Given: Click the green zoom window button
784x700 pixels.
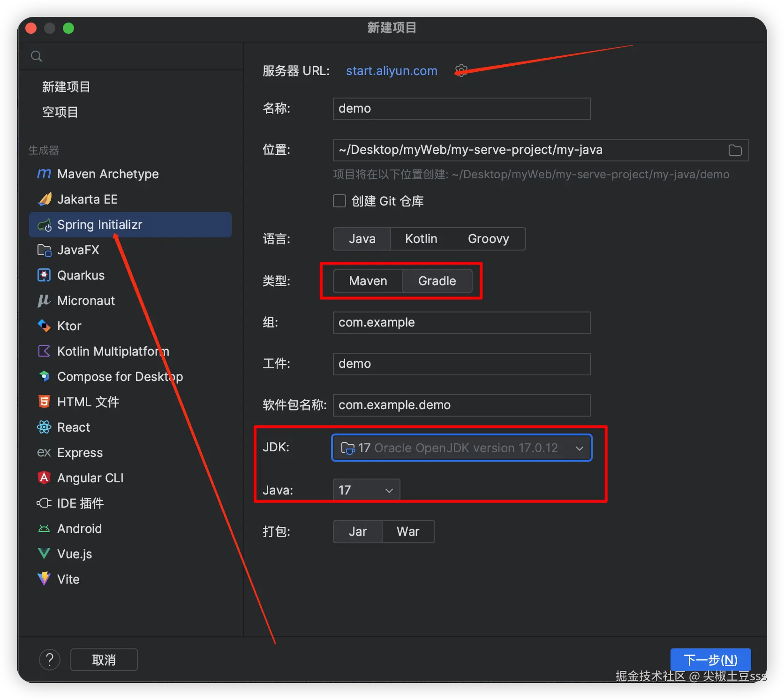Looking at the screenshot, I should 68,28.
